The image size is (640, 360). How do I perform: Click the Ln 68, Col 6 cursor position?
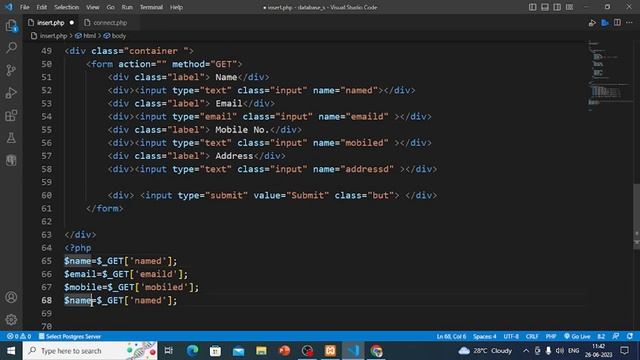[x=451, y=336]
